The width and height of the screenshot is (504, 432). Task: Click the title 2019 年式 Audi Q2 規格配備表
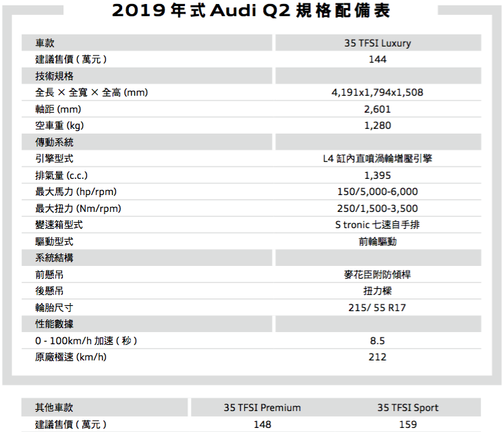(x=251, y=11)
